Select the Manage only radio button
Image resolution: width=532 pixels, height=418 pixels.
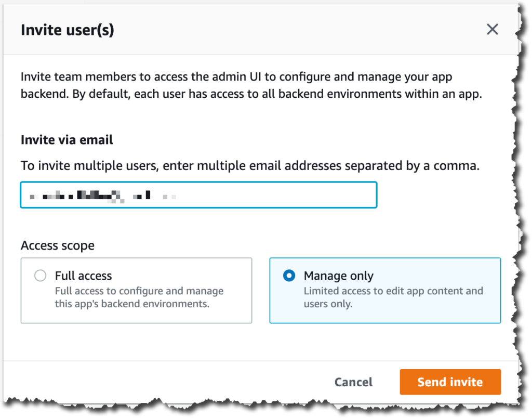pyautogui.click(x=289, y=276)
